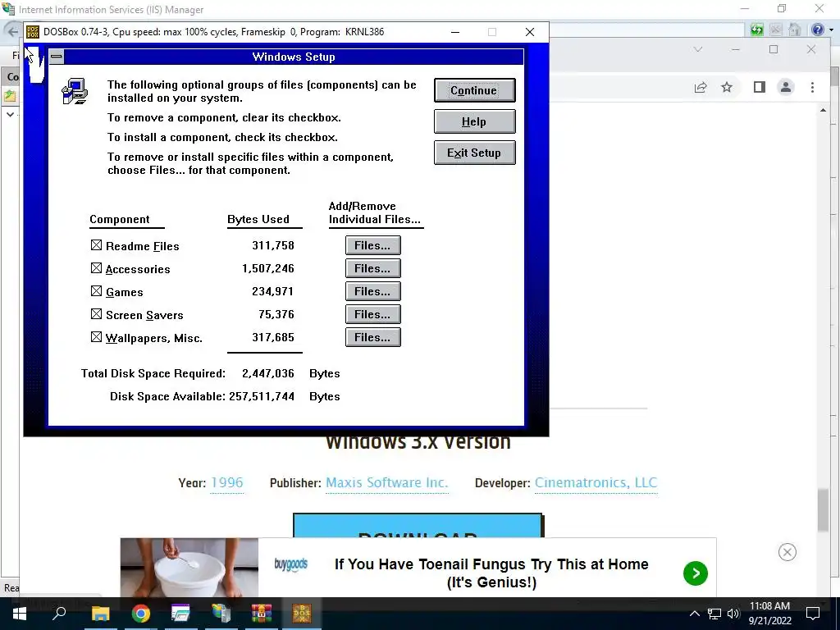This screenshot has height=630, width=840.
Task: Click the Chrome share page icon
Action: [701, 87]
